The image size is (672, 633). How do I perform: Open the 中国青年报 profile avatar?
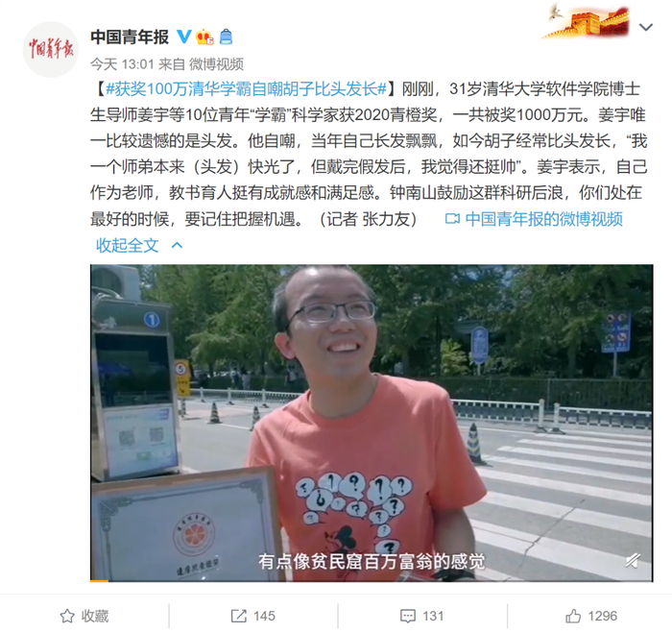click(x=51, y=49)
